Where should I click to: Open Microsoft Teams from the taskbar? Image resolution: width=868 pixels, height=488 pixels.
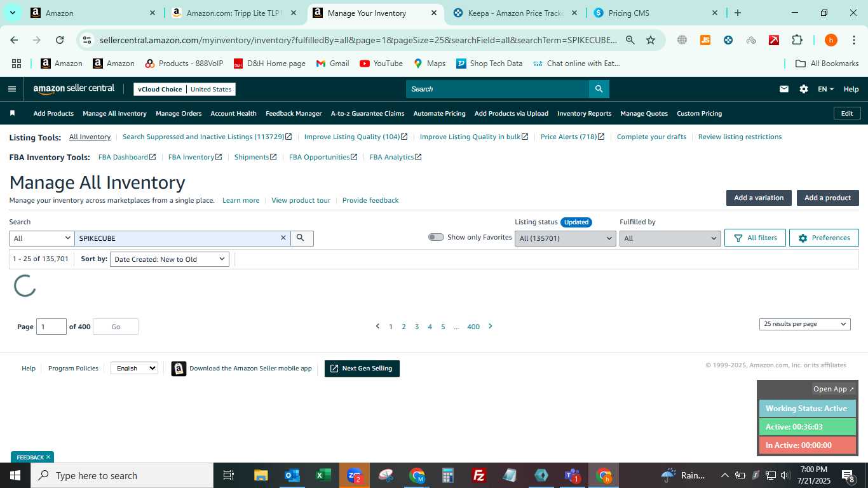click(573, 475)
